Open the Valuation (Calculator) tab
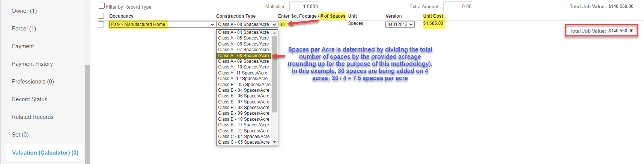 (45, 153)
